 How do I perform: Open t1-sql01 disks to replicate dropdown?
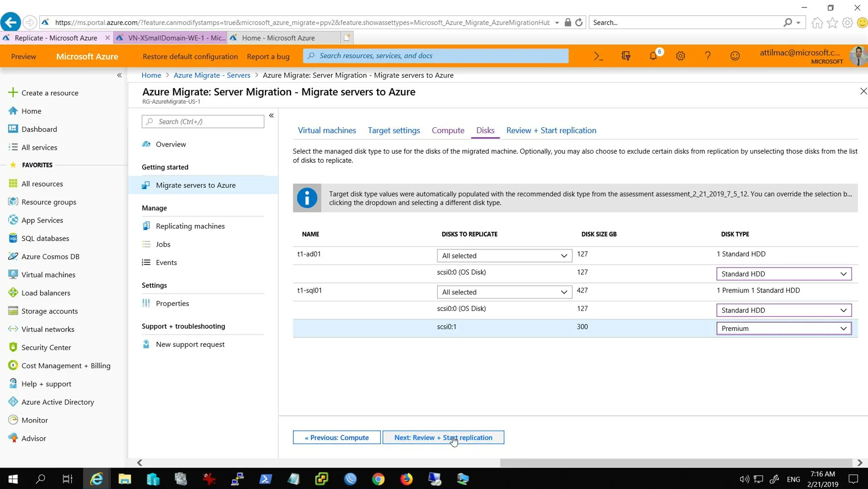(x=504, y=292)
